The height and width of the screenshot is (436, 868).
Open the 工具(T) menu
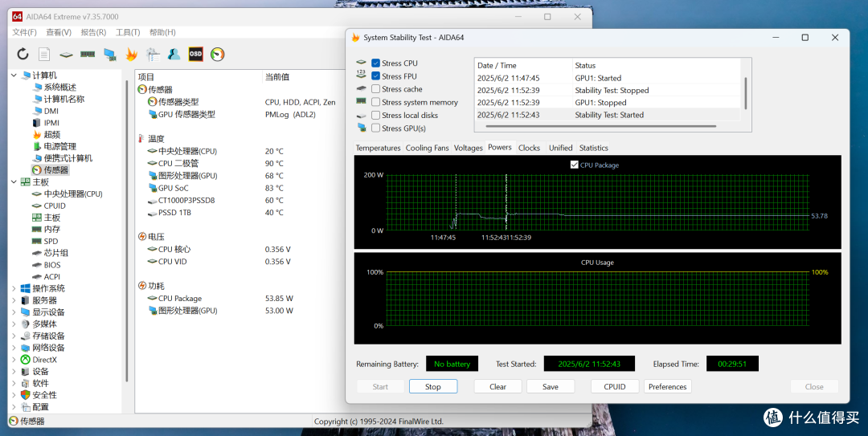127,33
